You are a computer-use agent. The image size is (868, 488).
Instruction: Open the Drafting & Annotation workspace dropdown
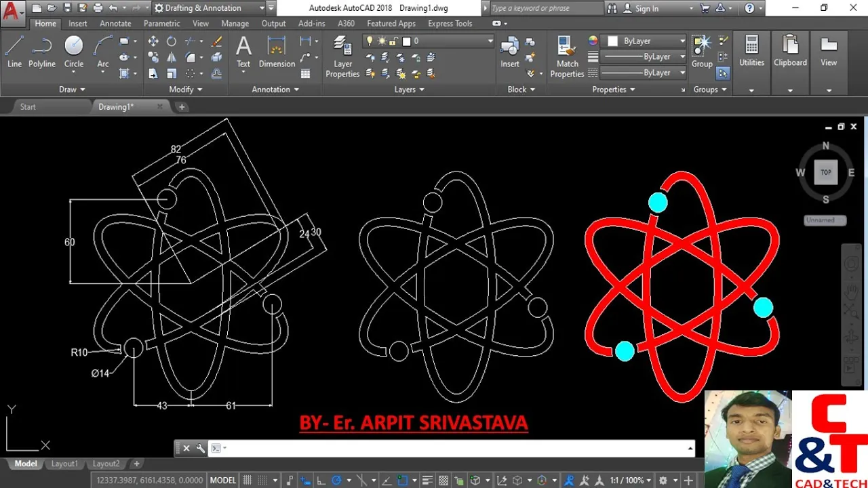[209, 8]
